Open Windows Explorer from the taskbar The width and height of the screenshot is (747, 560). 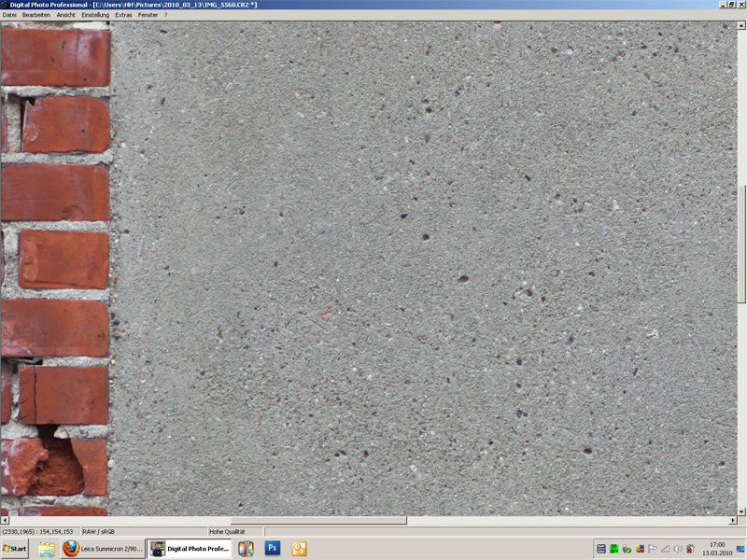coord(46,549)
